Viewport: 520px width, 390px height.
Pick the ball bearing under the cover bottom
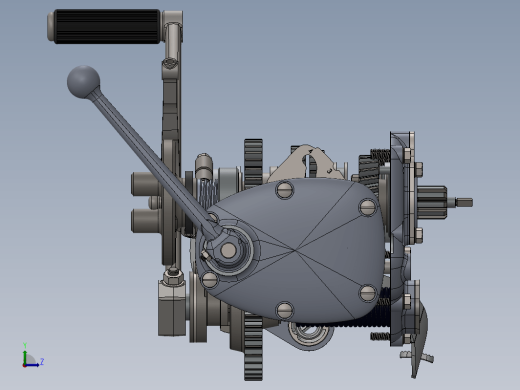tap(308, 333)
